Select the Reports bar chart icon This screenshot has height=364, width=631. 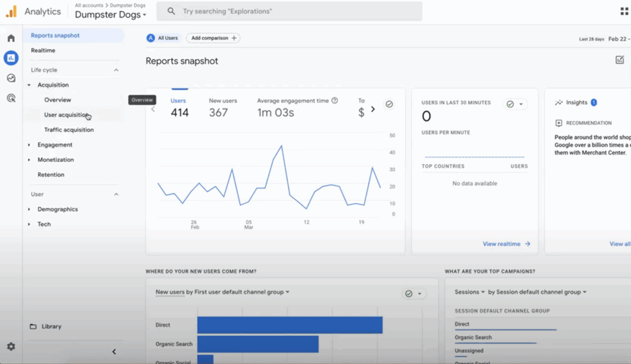(11, 58)
